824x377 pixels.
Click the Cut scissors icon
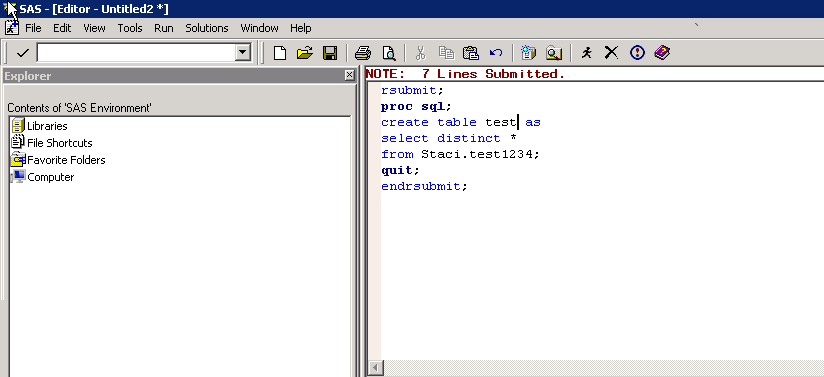point(420,53)
